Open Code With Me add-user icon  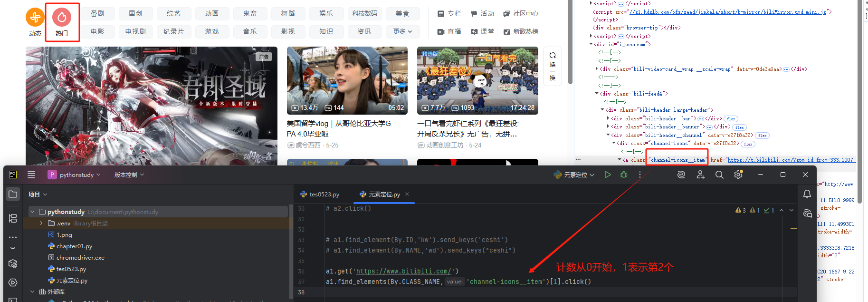click(x=701, y=175)
